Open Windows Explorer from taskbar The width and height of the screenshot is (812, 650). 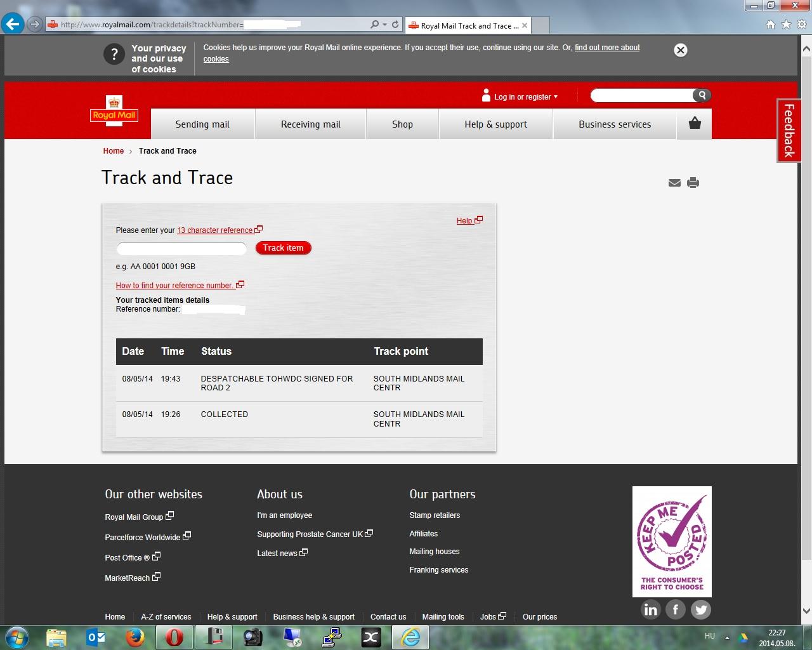(x=56, y=637)
